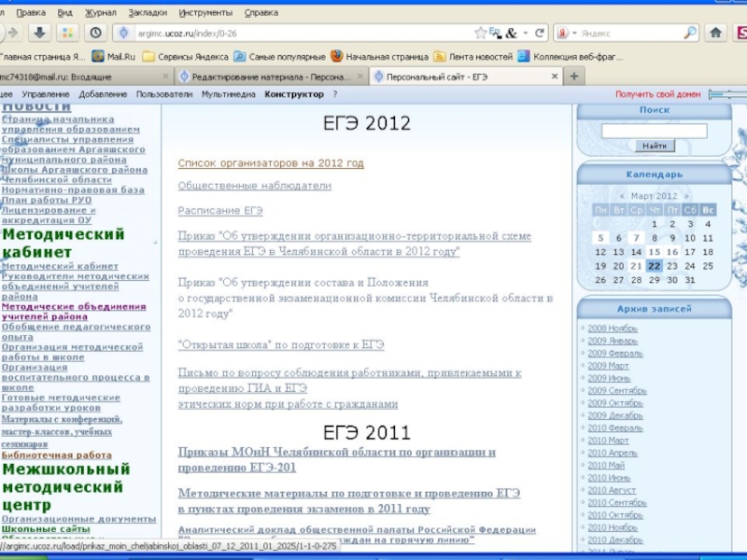Open archive entry 2008 Ноябрь
The width and height of the screenshot is (747, 560).
(613, 329)
